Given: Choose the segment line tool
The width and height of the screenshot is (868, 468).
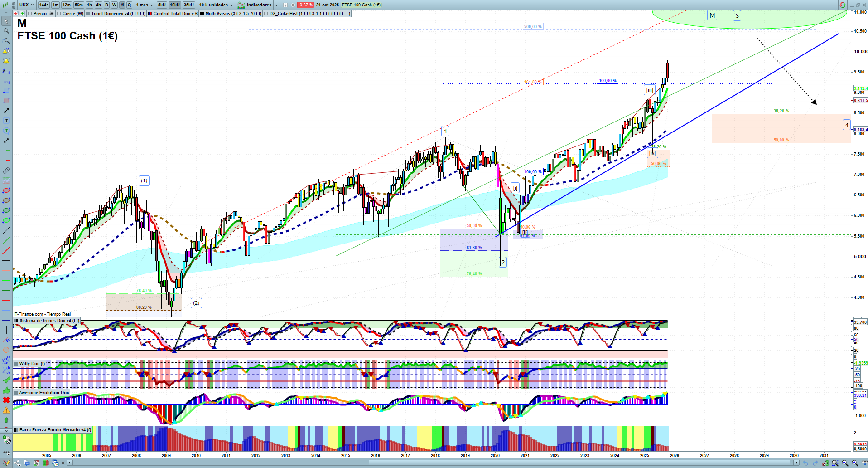Looking at the screenshot, I should tap(6, 141).
